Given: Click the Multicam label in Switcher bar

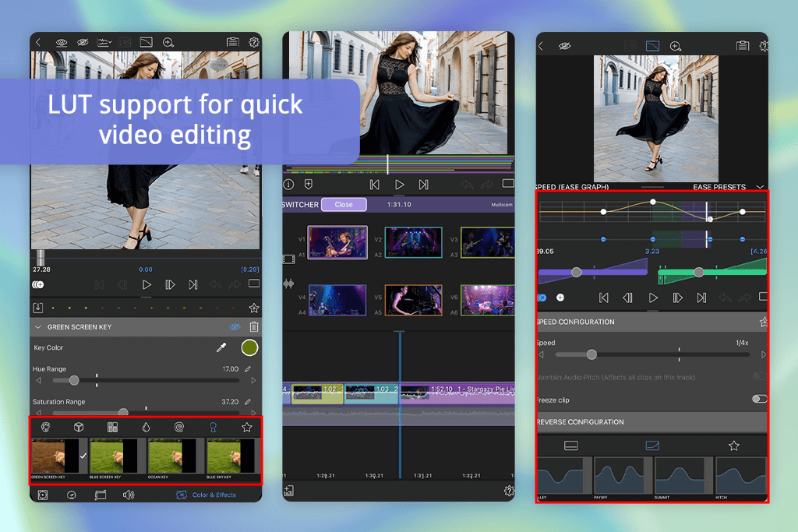Looking at the screenshot, I should 502,204.
